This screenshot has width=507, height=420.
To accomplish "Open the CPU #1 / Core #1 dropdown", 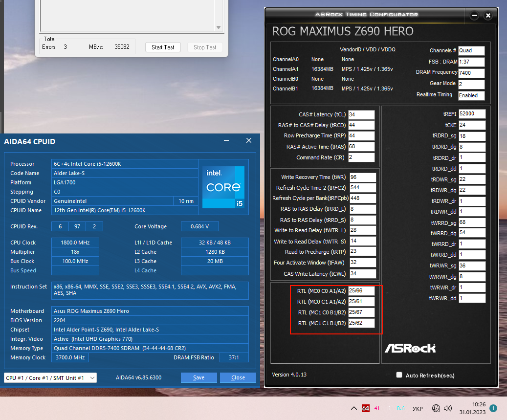I will [x=50, y=377].
